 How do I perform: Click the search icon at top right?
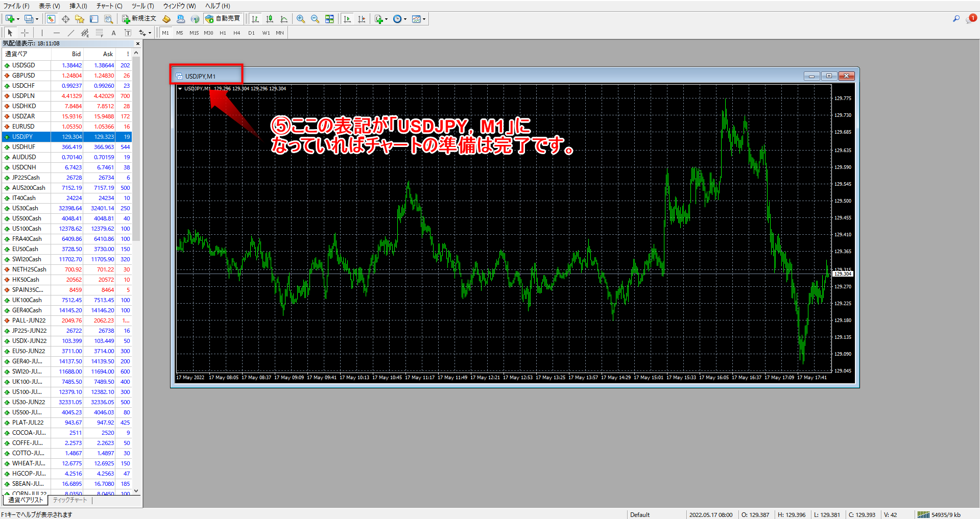(x=956, y=19)
